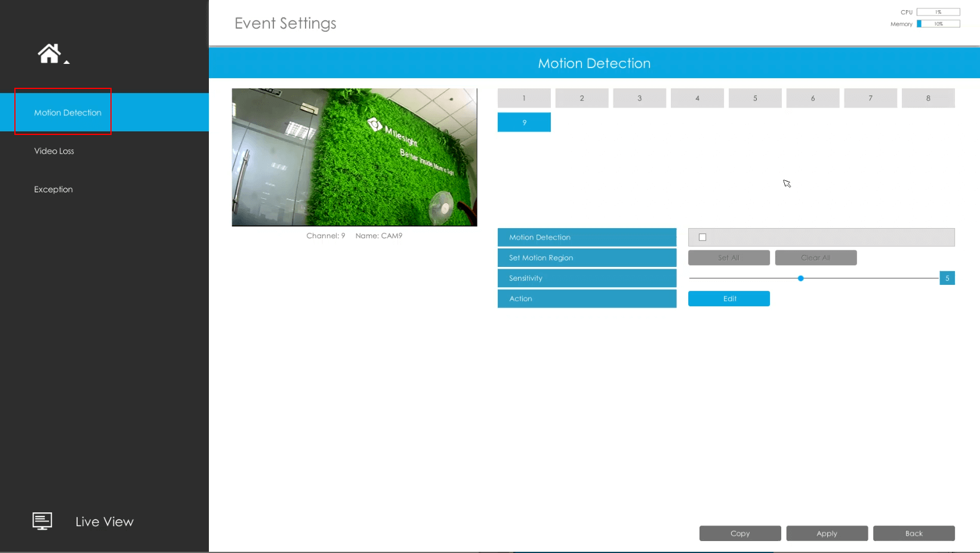Enable the Motion Detection checkbox
This screenshot has height=553, width=980.
tap(702, 236)
